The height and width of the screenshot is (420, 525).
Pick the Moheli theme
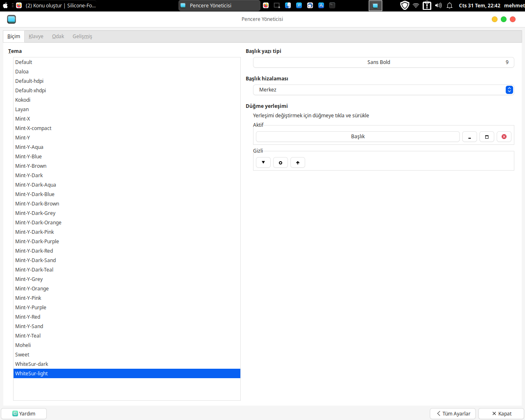[127, 345]
